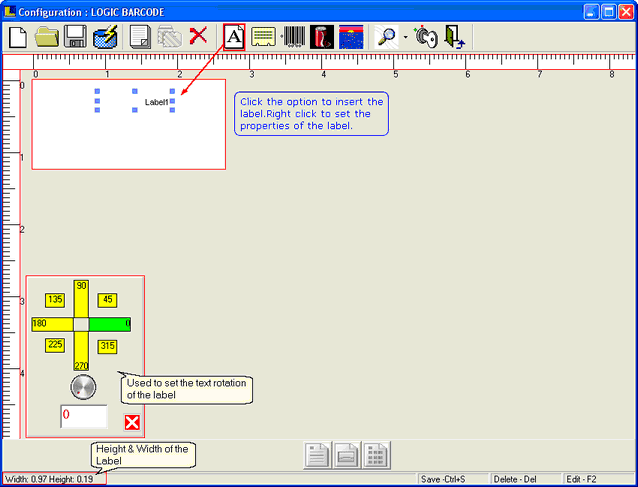Click the print label bottom icon
The image size is (638, 487).
point(347,455)
